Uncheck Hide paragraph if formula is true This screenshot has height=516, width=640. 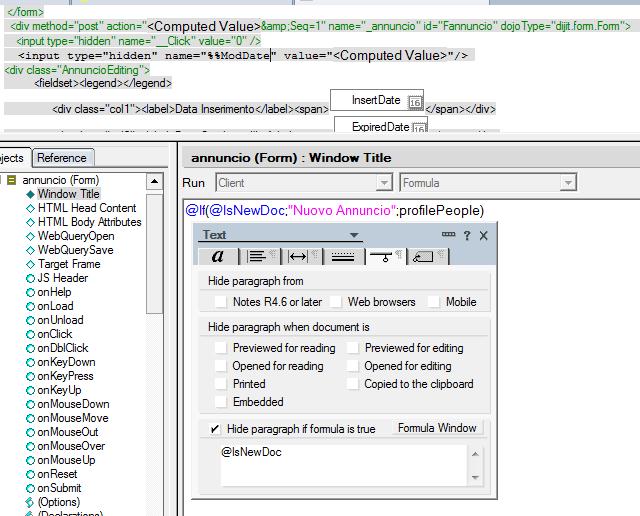click(215, 429)
